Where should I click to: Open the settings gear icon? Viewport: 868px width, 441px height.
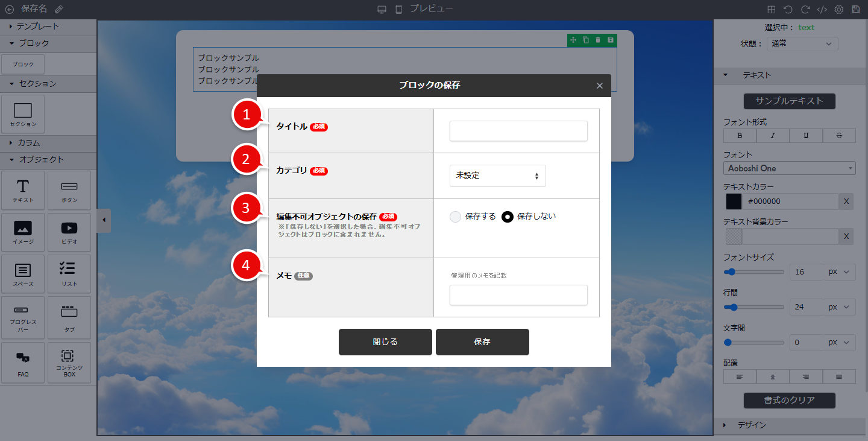[x=838, y=9]
